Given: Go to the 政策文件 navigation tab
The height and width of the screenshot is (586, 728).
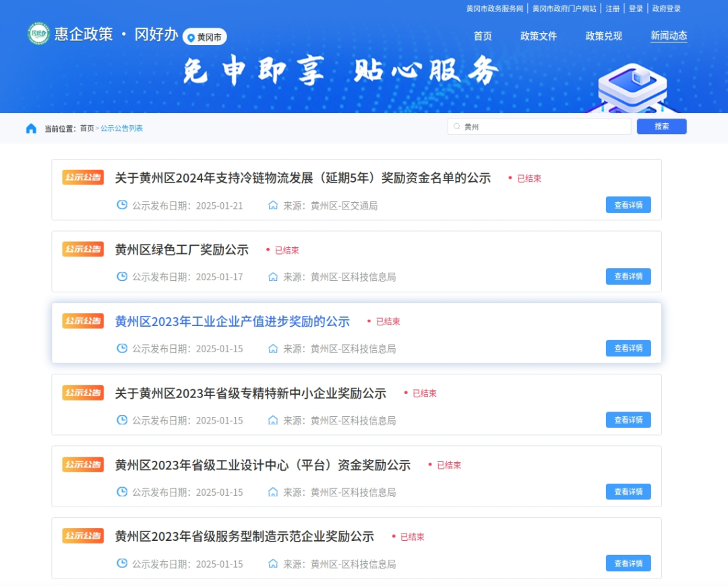Looking at the screenshot, I should point(539,36).
